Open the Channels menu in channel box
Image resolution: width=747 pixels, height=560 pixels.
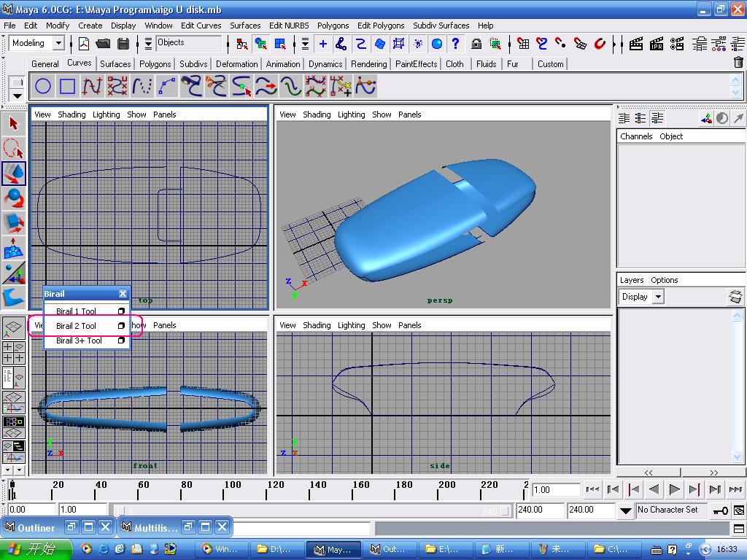coord(636,136)
